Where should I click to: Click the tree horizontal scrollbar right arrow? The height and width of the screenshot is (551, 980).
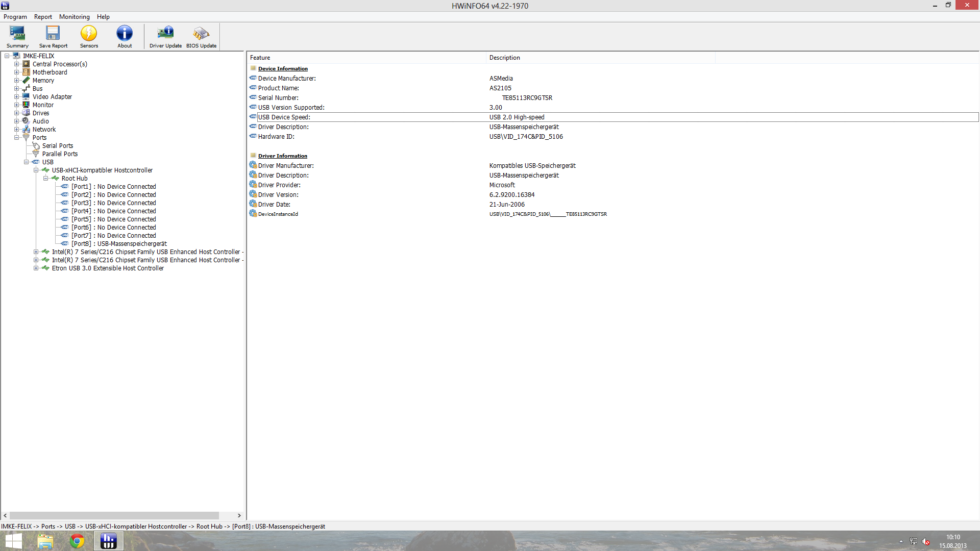coord(239,516)
